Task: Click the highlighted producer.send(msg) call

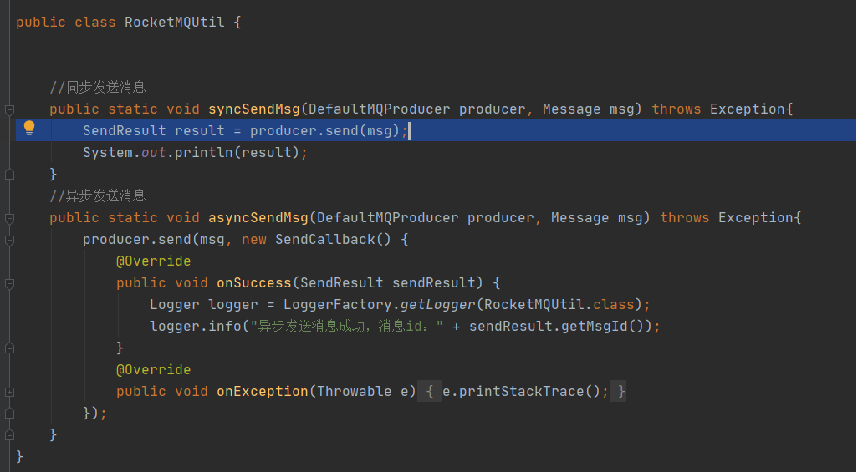Action: coord(325,131)
